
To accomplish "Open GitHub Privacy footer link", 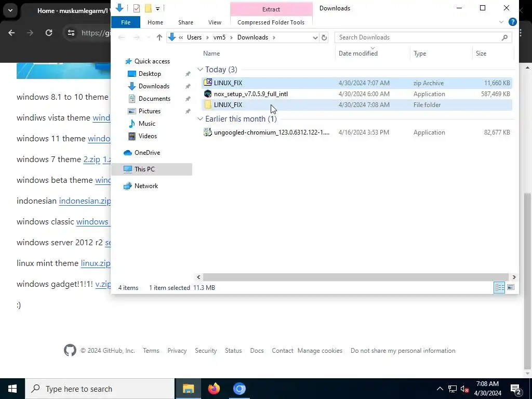I will click(x=177, y=351).
